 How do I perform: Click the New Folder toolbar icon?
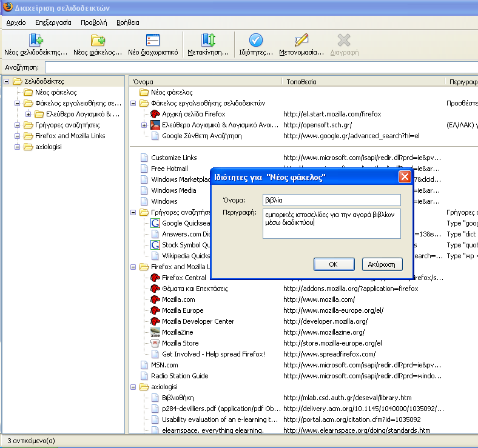pos(98,40)
